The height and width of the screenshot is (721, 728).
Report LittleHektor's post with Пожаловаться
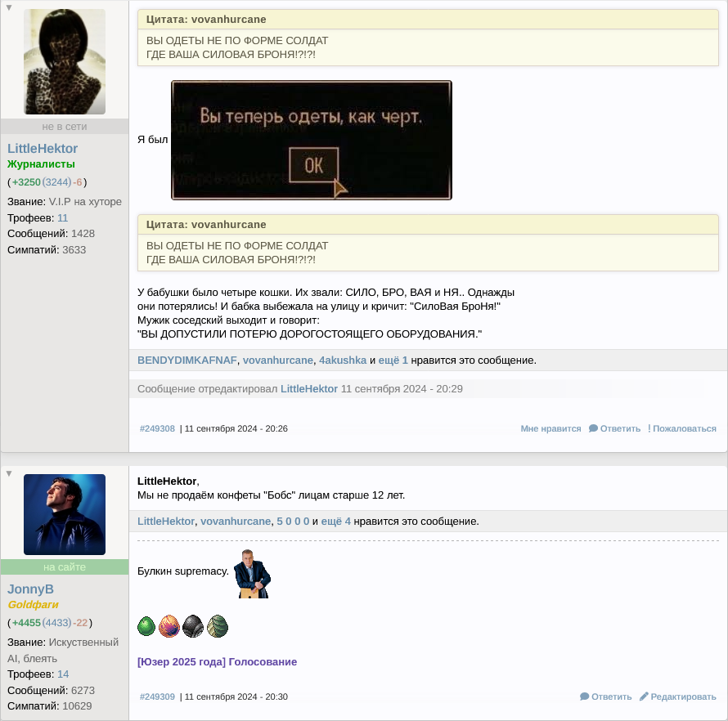click(684, 428)
